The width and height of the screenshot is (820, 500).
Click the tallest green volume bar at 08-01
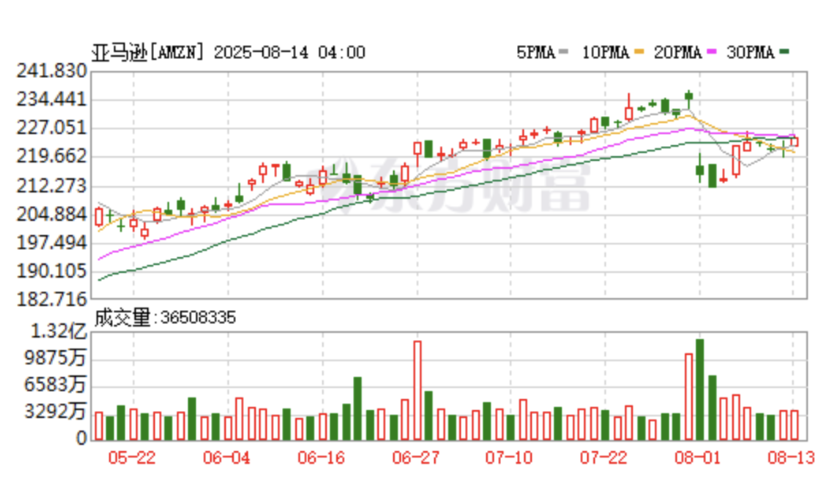tap(700, 390)
